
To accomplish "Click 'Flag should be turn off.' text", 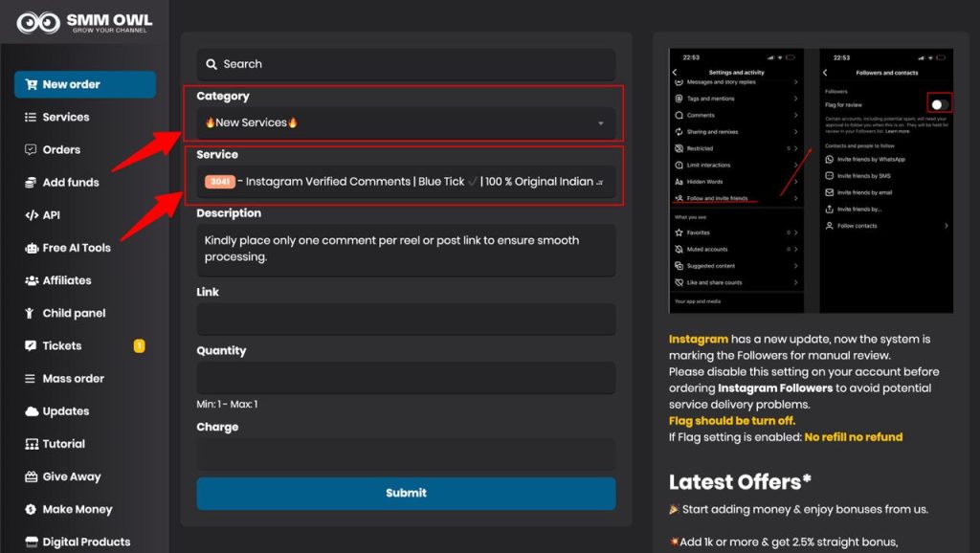I will [732, 421].
